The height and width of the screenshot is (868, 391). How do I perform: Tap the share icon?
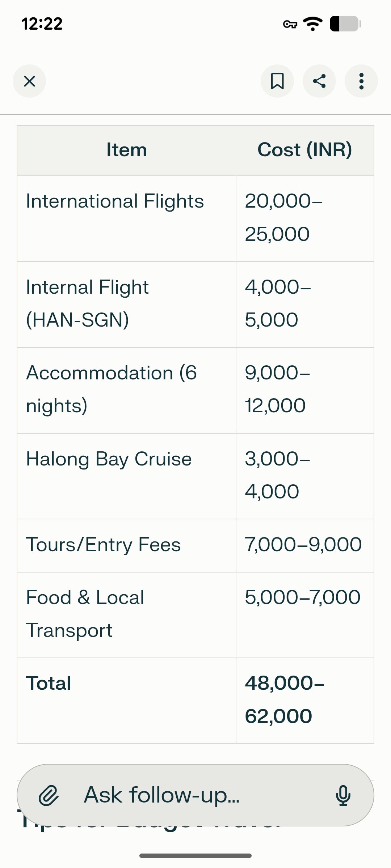pyautogui.click(x=319, y=81)
